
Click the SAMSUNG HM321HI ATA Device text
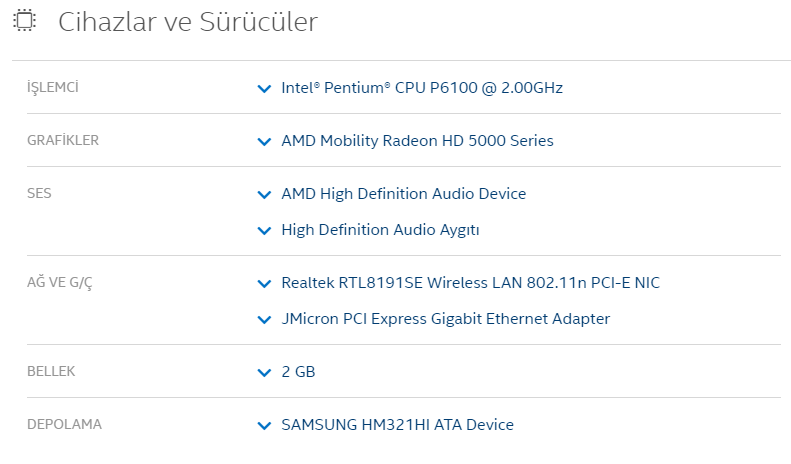point(397,425)
